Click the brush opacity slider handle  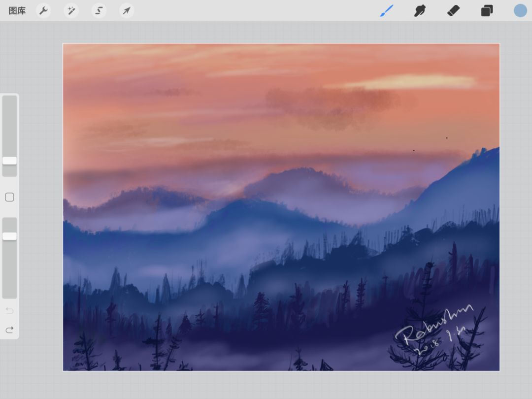9,236
